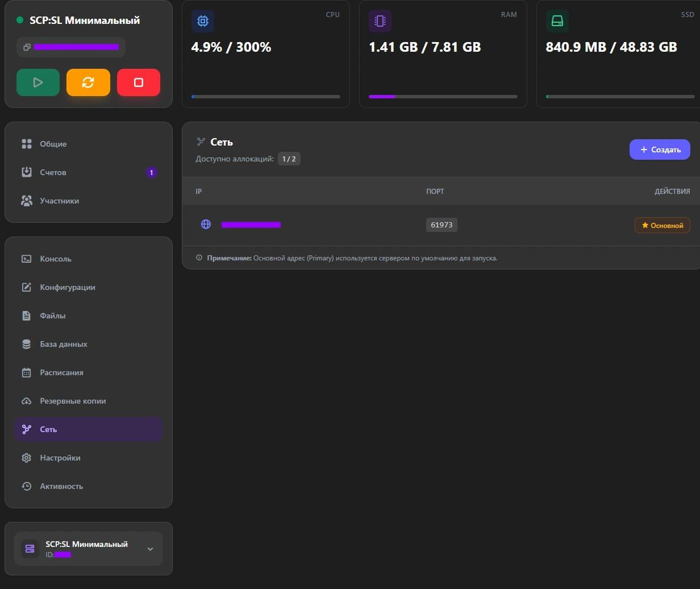700x589 pixels.
Task: Click the SCP:SL Минимальный title at top
Action: 85,20
